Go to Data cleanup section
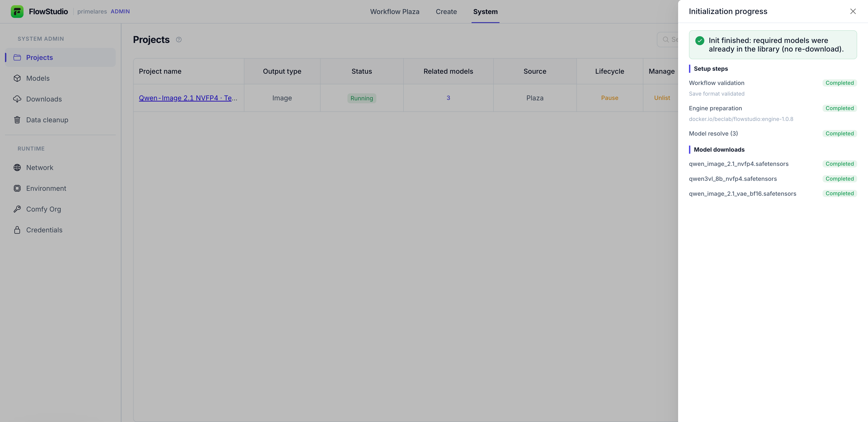 [x=60, y=120]
